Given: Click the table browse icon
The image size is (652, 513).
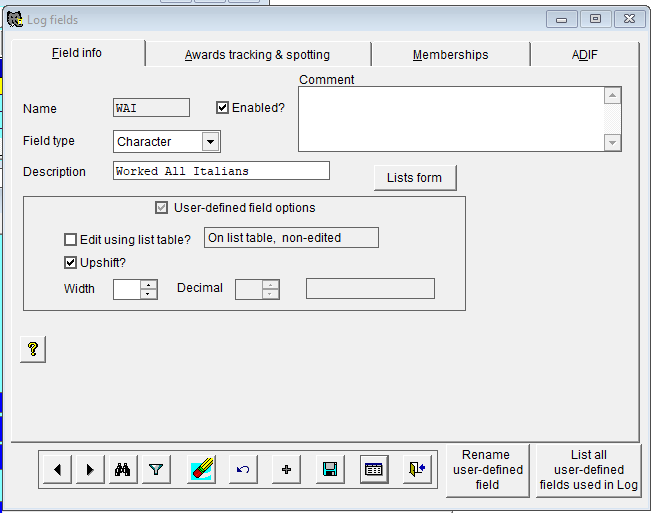Looking at the screenshot, I should pyautogui.click(x=374, y=469).
